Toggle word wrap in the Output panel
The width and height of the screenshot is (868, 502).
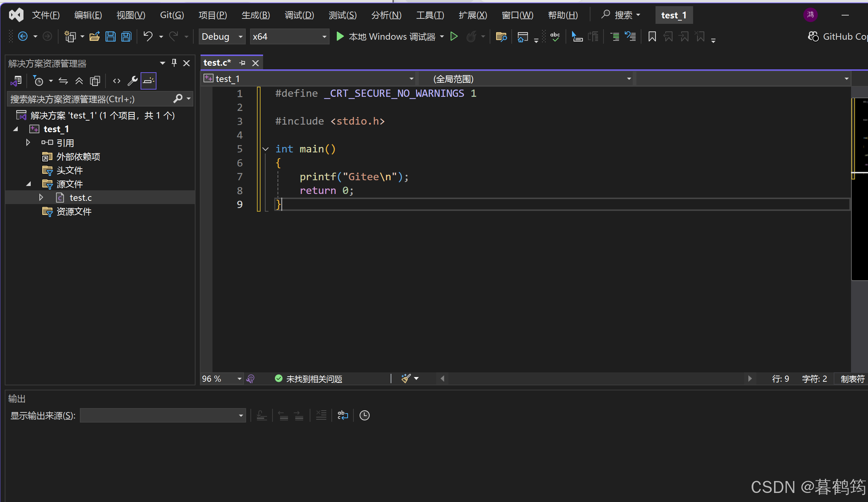pos(342,415)
